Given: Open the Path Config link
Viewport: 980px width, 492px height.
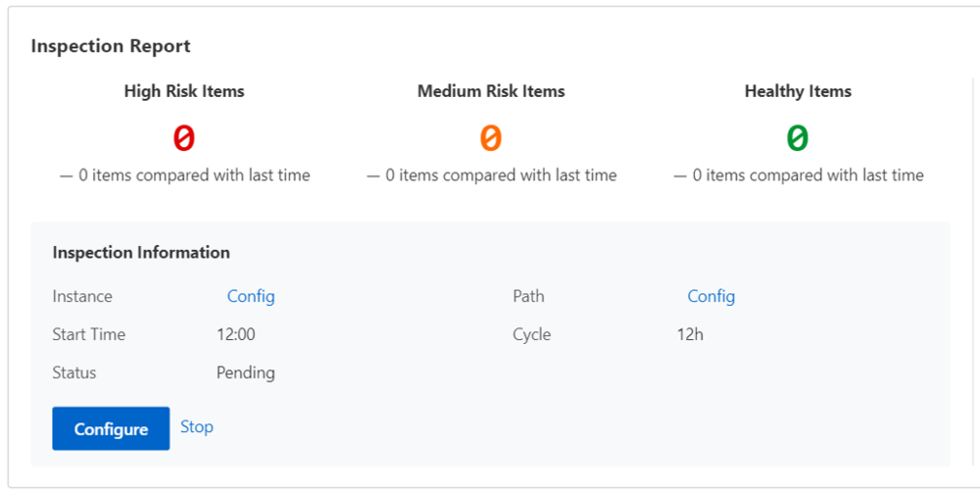Looking at the screenshot, I should coord(710,296).
